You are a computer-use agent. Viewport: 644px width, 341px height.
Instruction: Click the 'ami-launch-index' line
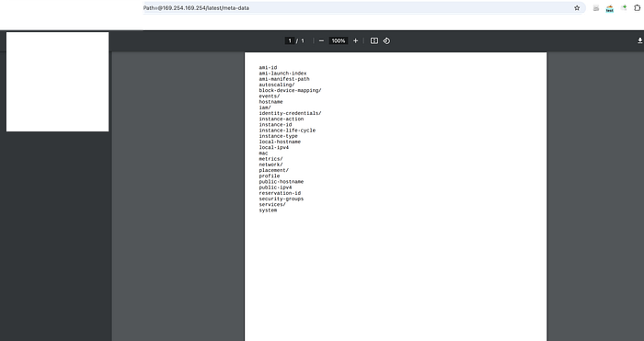click(x=282, y=74)
